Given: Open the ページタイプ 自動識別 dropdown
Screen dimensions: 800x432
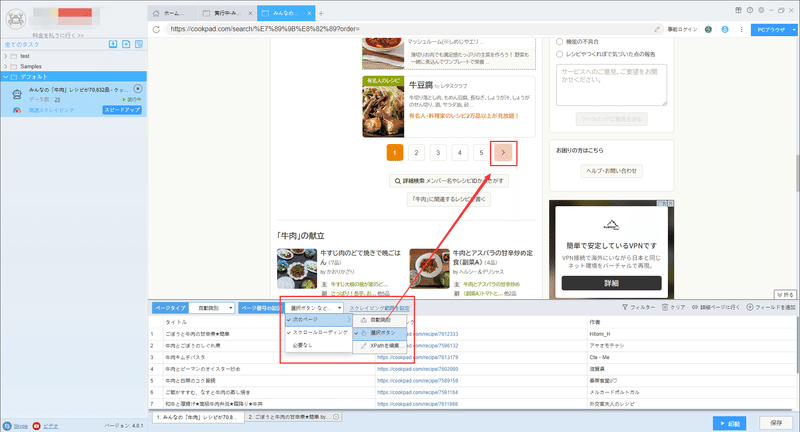Looking at the screenshot, I should coord(212,308).
